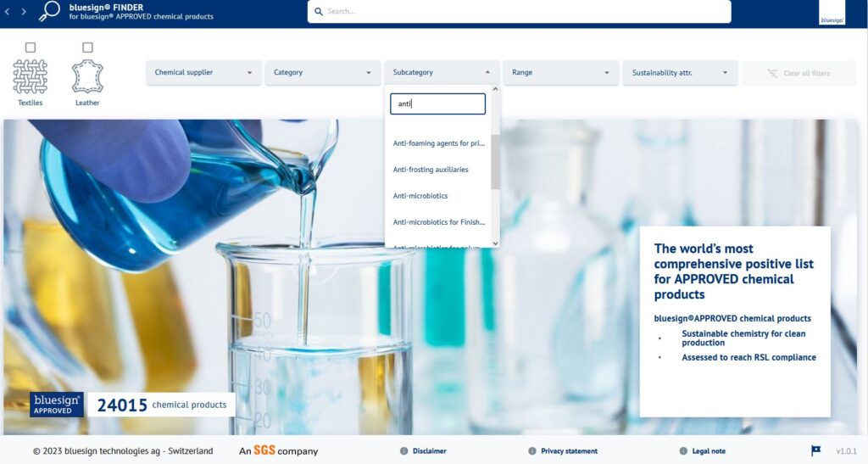Select Anti-frosting auxiliaries from list

(431, 170)
